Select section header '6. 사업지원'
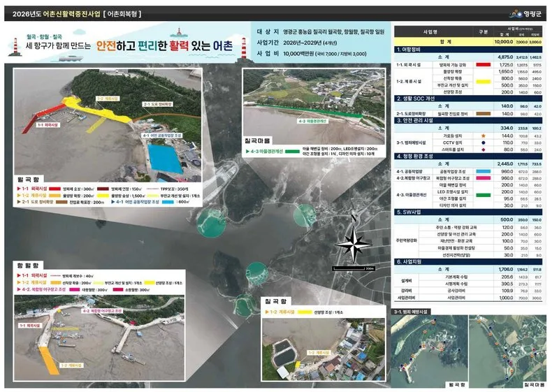 (x=468, y=261)
